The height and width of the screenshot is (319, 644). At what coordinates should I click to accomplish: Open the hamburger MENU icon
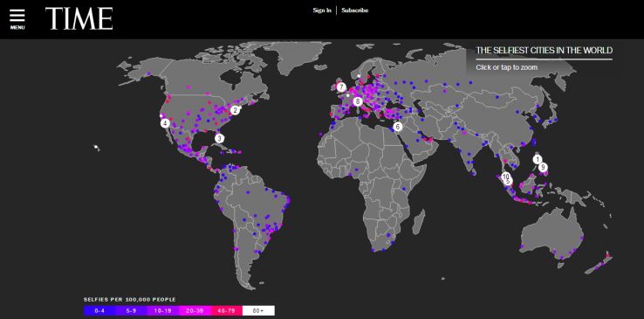pyautogui.click(x=17, y=19)
